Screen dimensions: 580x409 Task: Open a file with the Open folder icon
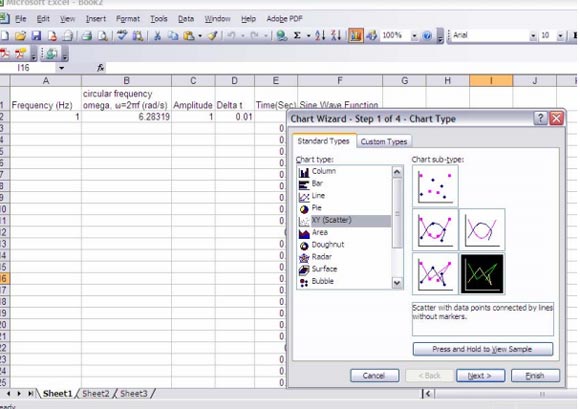point(20,36)
